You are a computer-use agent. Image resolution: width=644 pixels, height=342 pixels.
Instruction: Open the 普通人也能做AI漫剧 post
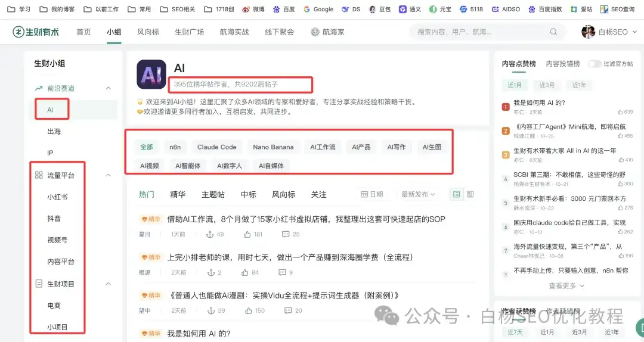pyautogui.click(x=283, y=296)
